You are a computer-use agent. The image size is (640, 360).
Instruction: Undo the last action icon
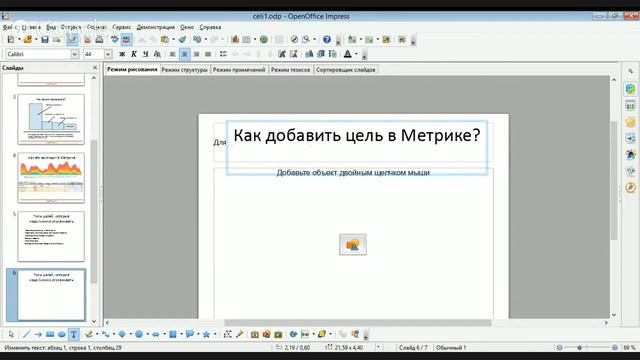coord(197,40)
